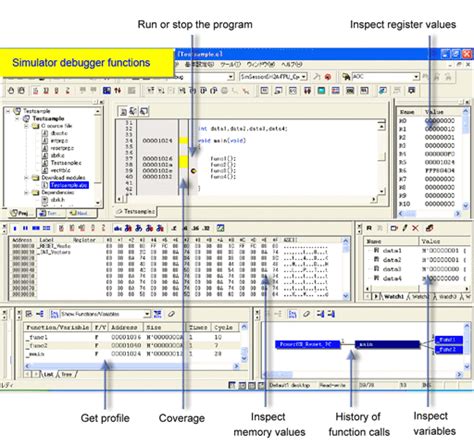Click the red X Delete watch icon
Viewport: 474px width, 446px height.
[x=415, y=228]
